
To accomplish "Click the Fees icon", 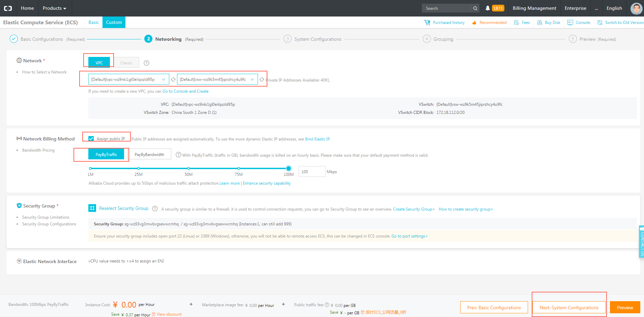I will click(516, 23).
